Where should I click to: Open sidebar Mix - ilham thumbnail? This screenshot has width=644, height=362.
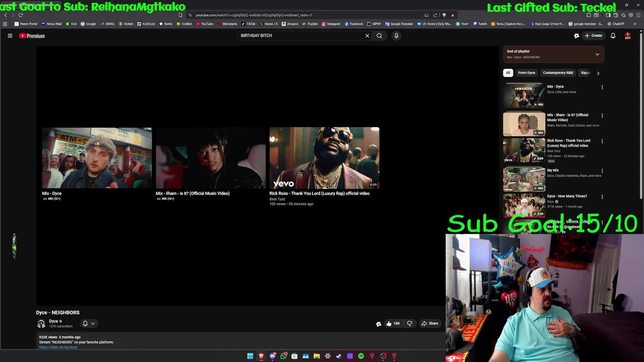524,124
